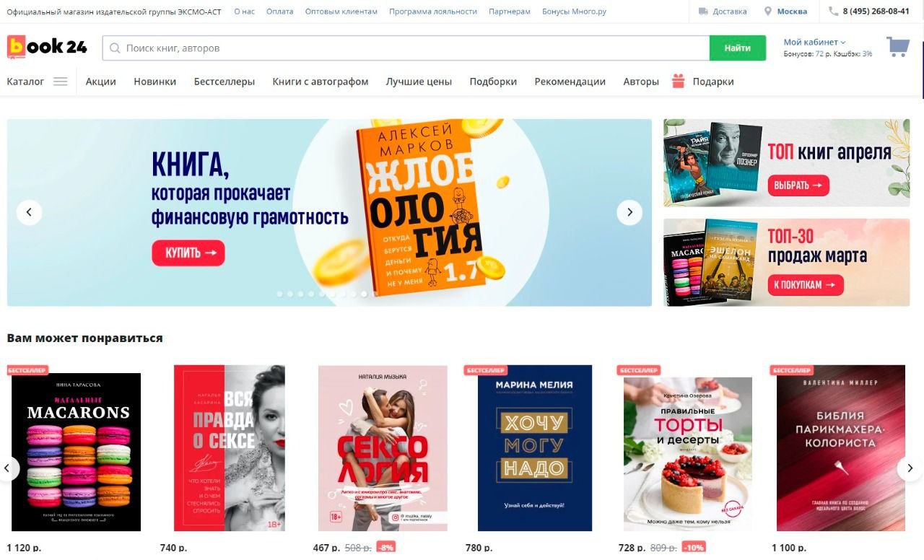
Task: Click the phone icon by the number
Action: pyautogui.click(x=834, y=12)
